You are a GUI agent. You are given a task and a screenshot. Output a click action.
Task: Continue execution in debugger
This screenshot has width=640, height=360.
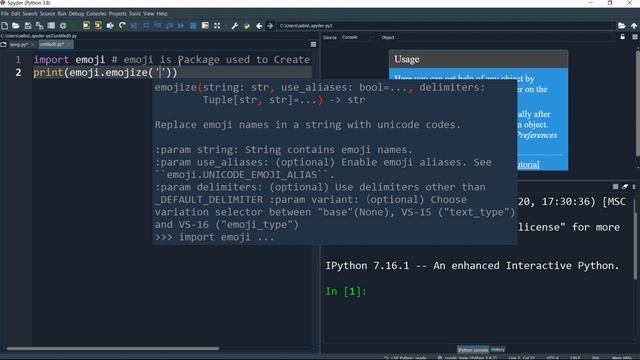(x=181, y=26)
